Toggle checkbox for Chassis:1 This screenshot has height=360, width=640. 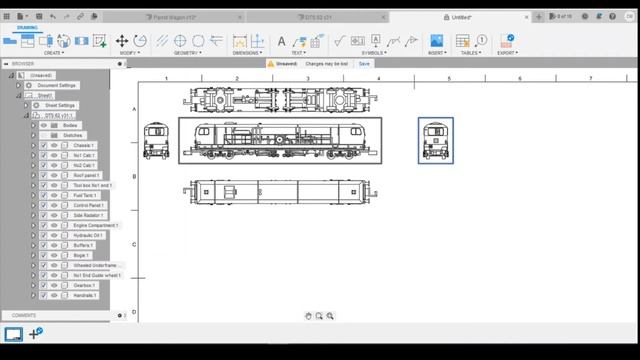[44, 145]
